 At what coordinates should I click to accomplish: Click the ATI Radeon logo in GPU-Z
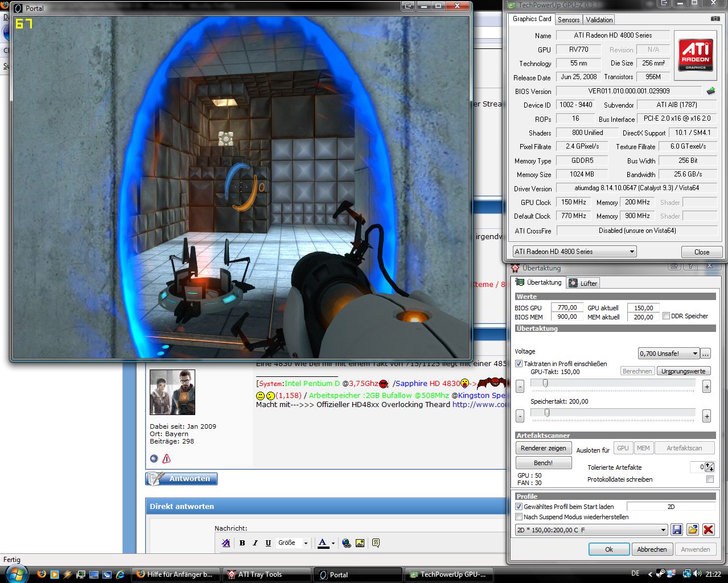[696, 55]
